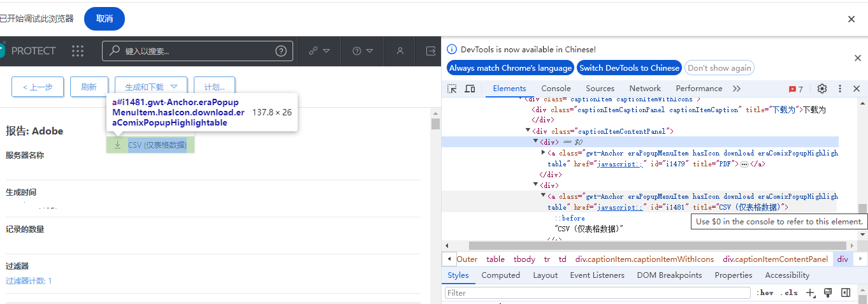Expand the 生成和下载 dropdown button
The height and width of the screenshot is (304, 868).
click(x=151, y=87)
